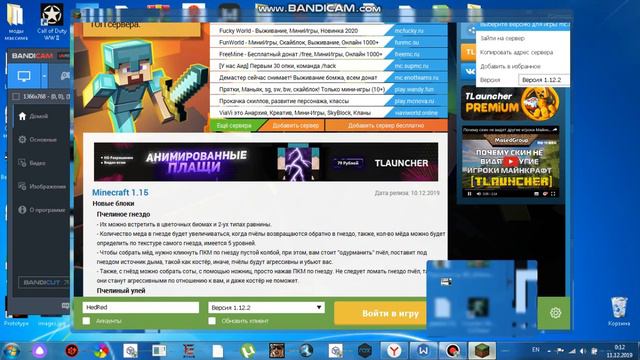This screenshot has width=640, height=360.
Task: Select ViaVi это Анархия server row
Action: tap(329, 113)
